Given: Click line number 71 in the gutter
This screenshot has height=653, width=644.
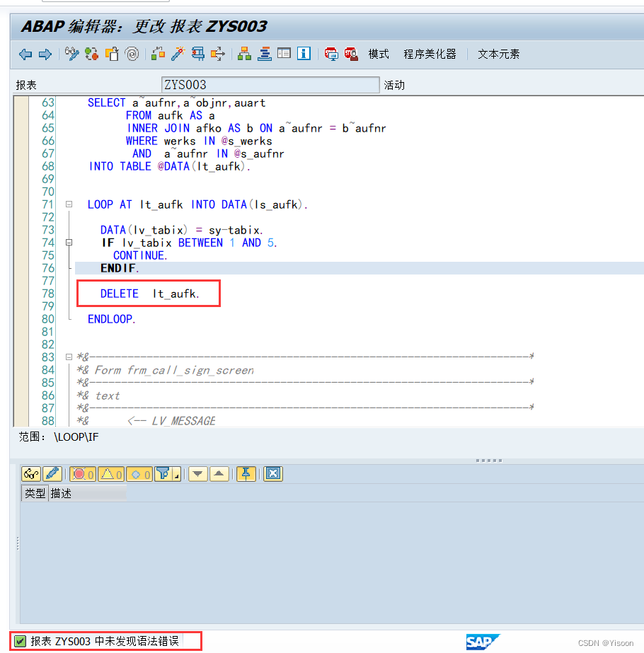Looking at the screenshot, I should point(48,204).
